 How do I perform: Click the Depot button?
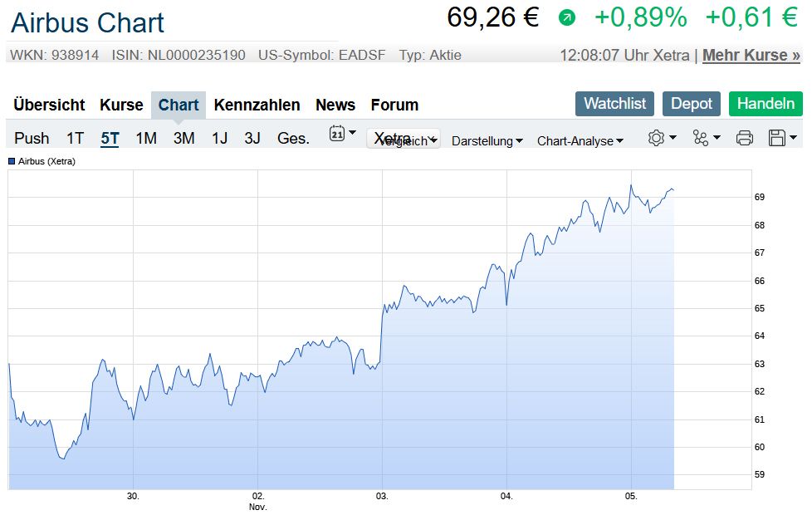692,104
